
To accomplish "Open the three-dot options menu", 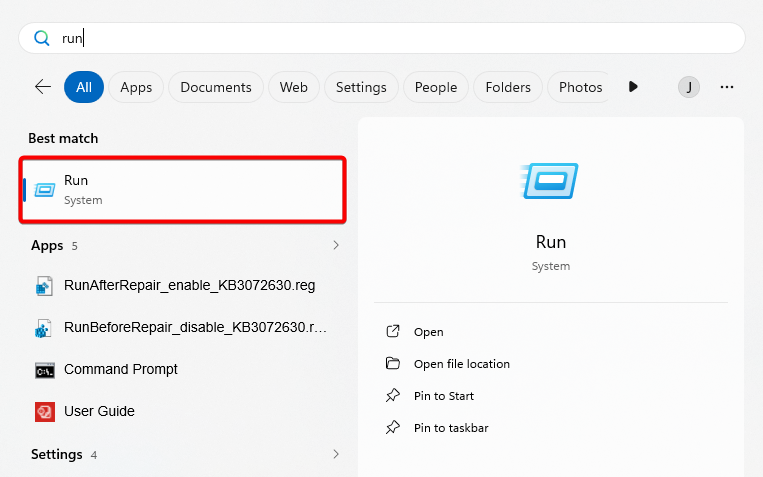I will pos(727,87).
